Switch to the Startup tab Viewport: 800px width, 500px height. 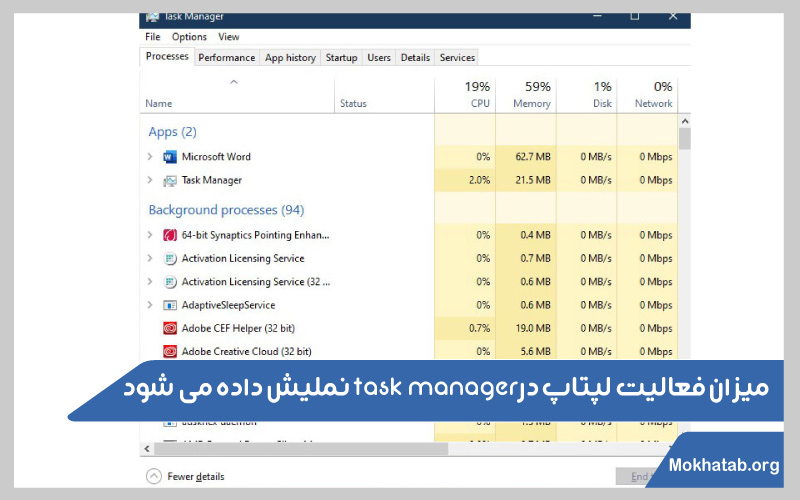[341, 58]
